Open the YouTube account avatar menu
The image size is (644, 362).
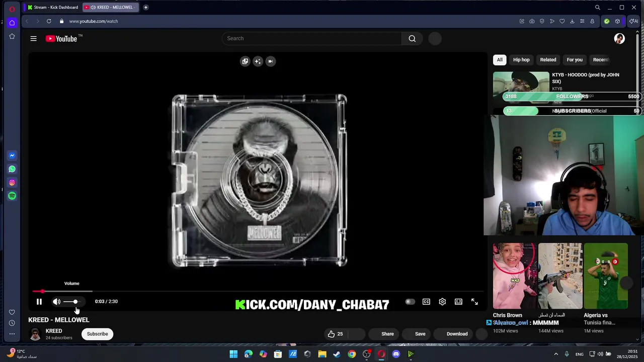(619, 39)
